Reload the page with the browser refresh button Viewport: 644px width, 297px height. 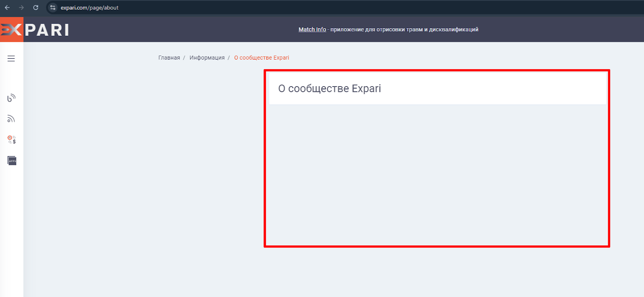click(x=36, y=8)
